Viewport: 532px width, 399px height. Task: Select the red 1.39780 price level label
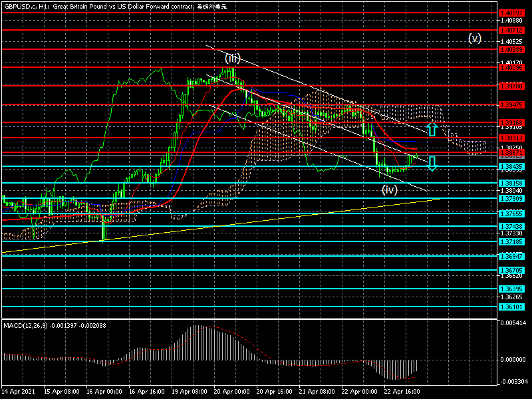511,86
